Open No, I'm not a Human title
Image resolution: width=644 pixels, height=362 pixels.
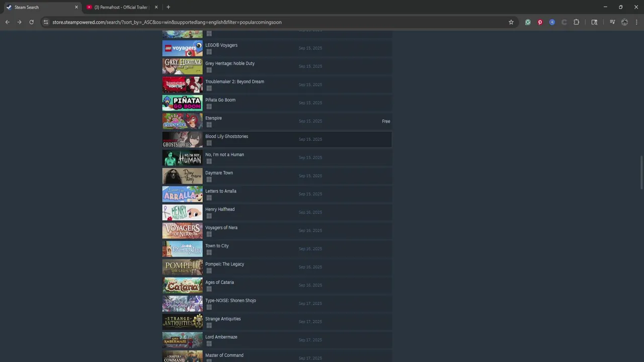(x=224, y=154)
